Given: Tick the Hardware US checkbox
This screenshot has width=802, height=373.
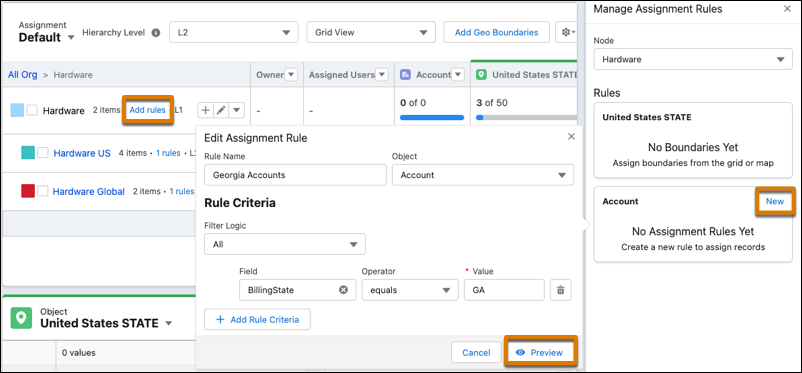Looking at the screenshot, I should tap(43, 153).
